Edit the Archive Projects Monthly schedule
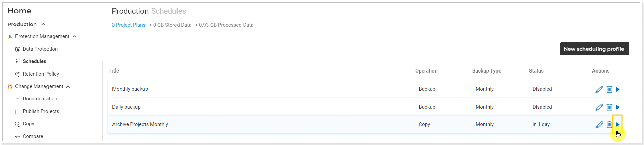This screenshot has width=644, height=145. (x=599, y=125)
